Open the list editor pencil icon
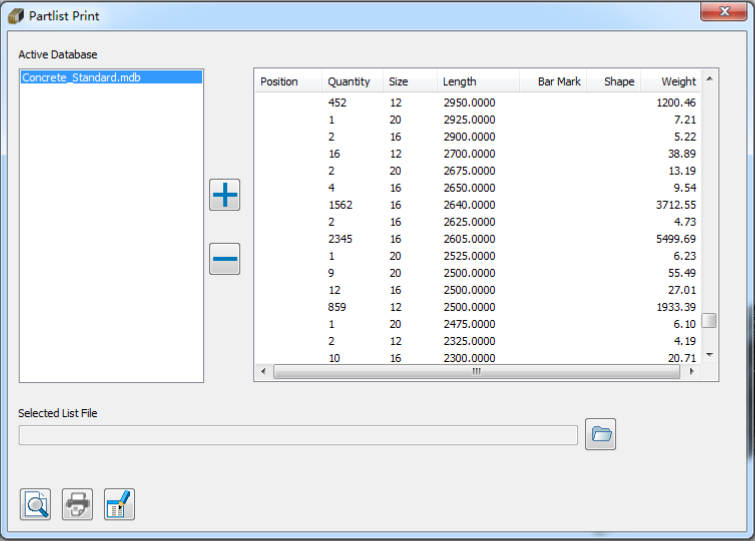 [119, 505]
